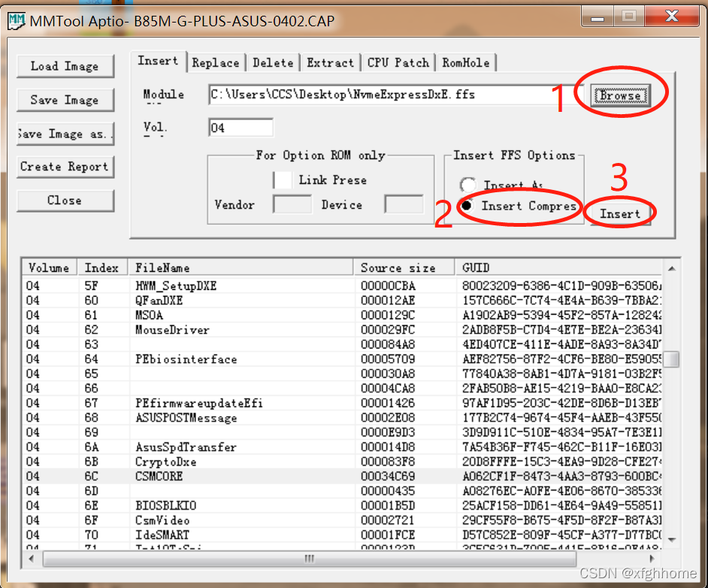The width and height of the screenshot is (708, 588).
Task: Select the unnamed module at index 69
Action: (342, 433)
